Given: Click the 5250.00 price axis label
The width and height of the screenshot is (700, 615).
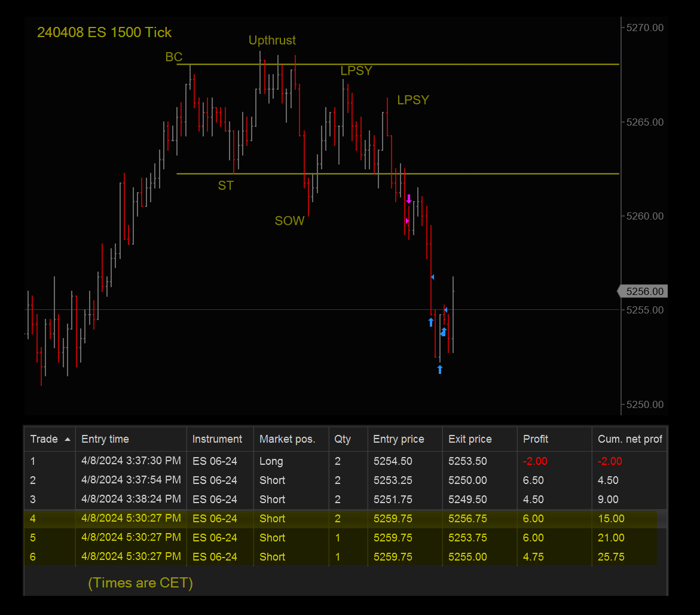Looking at the screenshot, I should click(644, 404).
